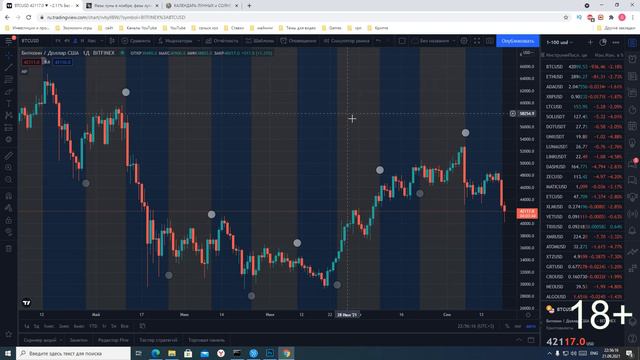This screenshot has height=360, width=640.
Task: Select ADAUSD row in watchlist
Action: pyautogui.click(x=583, y=87)
